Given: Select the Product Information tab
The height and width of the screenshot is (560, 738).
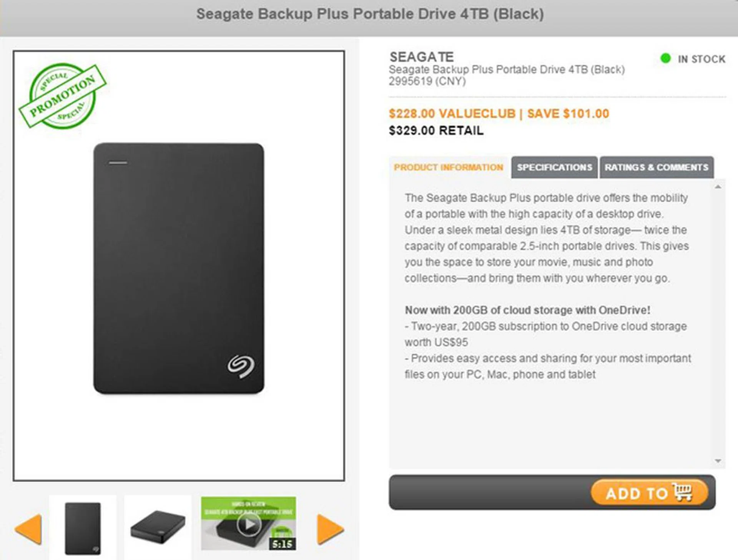Looking at the screenshot, I should [448, 167].
